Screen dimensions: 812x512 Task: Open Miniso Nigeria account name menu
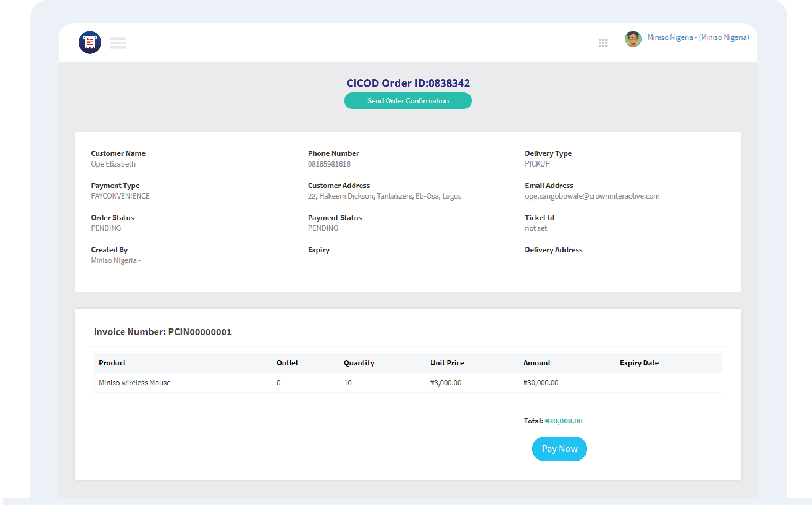pos(698,37)
